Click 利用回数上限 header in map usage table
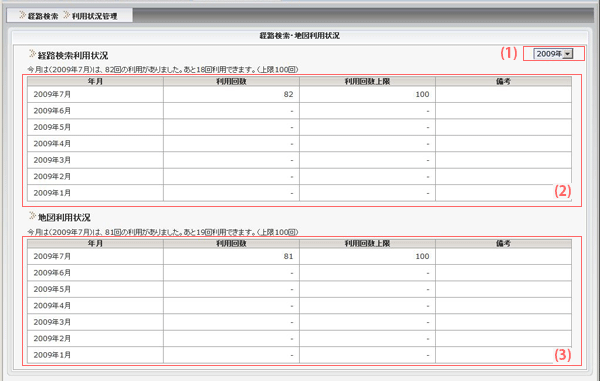Image resolution: width=600 pixels, height=381 pixels. 367,243
